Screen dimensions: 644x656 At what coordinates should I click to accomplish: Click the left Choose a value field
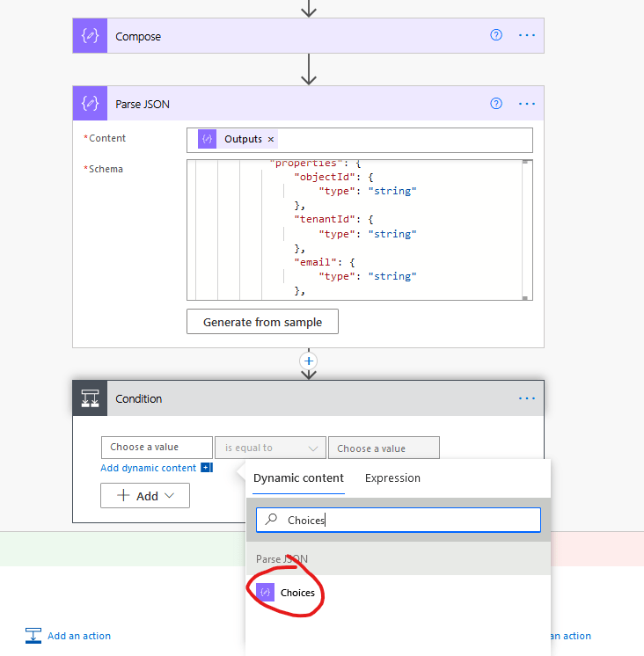[x=157, y=448]
